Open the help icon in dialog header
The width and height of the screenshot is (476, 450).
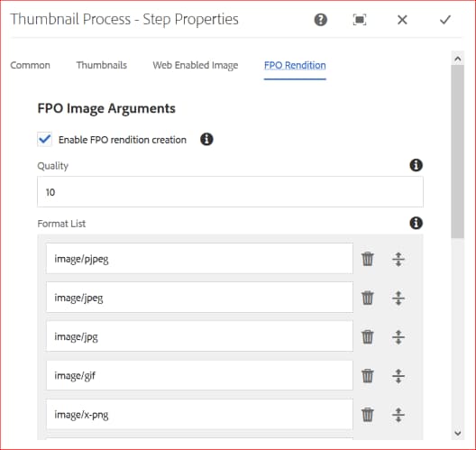point(321,20)
